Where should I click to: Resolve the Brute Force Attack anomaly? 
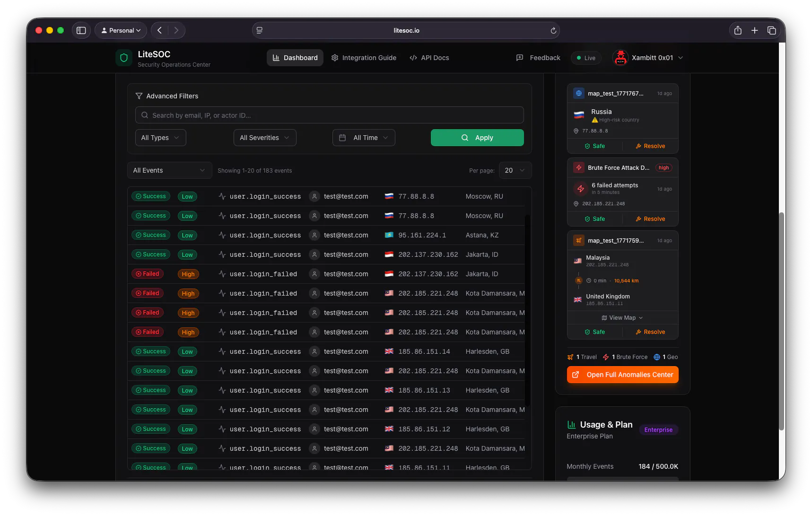pyautogui.click(x=650, y=219)
